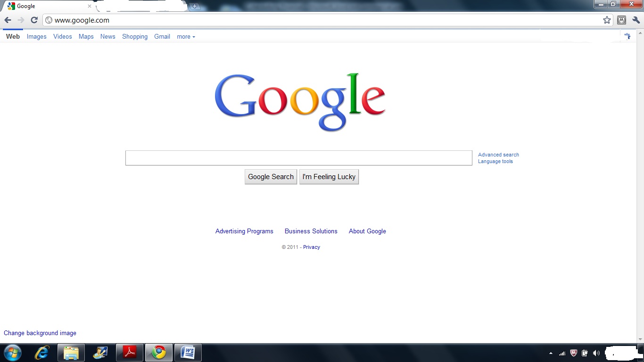Click the '© 2011' copyright text
Image resolution: width=644 pixels, height=362 pixels.
(290, 247)
